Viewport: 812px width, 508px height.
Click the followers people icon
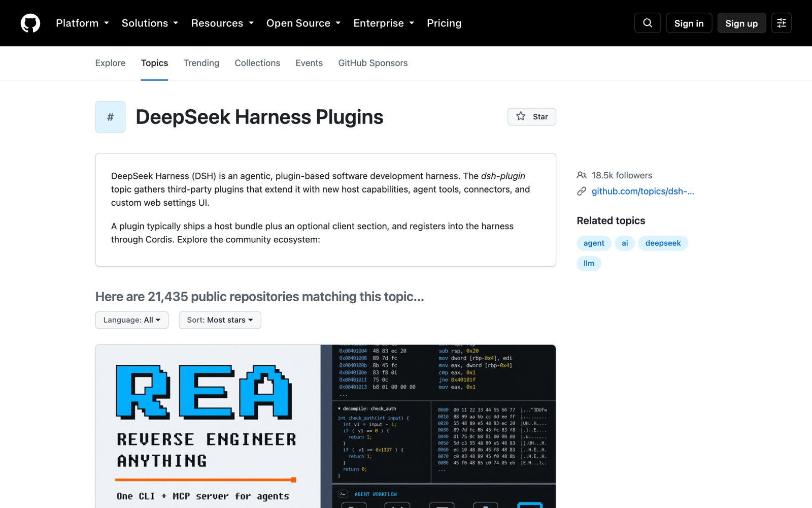(582, 175)
